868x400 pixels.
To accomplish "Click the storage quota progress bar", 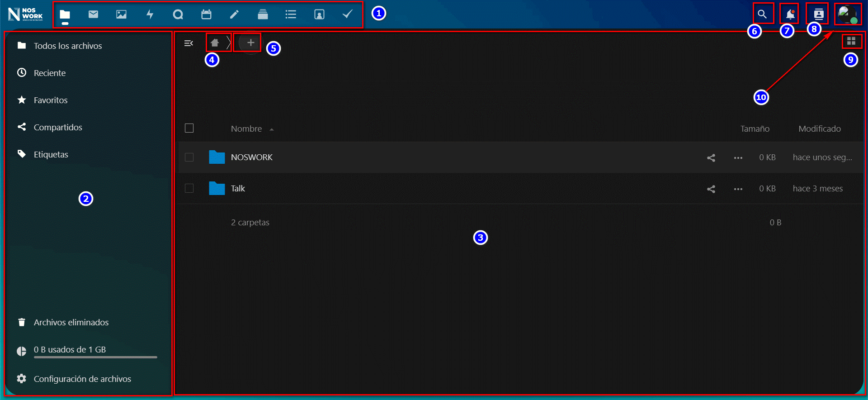I will (95, 357).
